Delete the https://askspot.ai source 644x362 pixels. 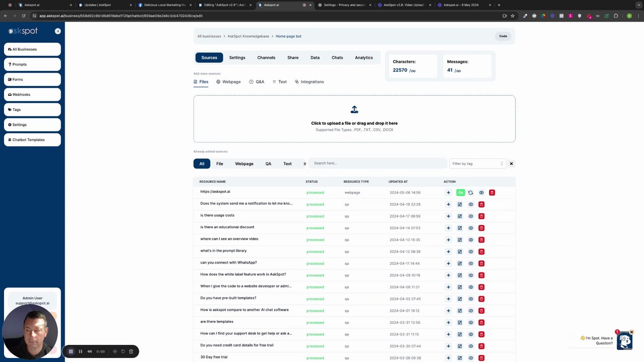492,193
